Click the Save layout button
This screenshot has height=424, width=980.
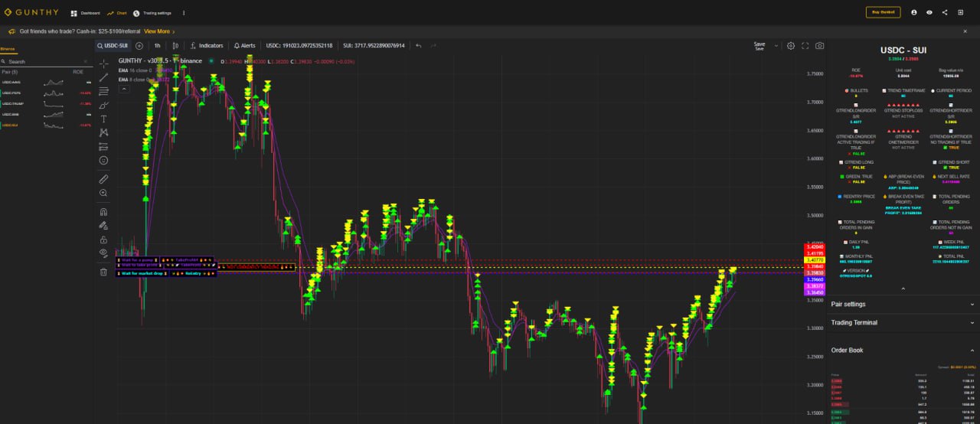(759, 46)
